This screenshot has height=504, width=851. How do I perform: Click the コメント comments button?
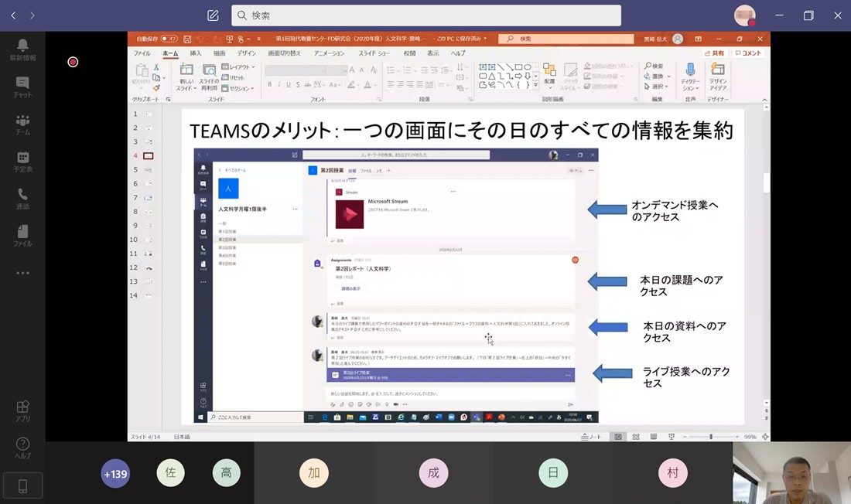(x=748, y=53)
